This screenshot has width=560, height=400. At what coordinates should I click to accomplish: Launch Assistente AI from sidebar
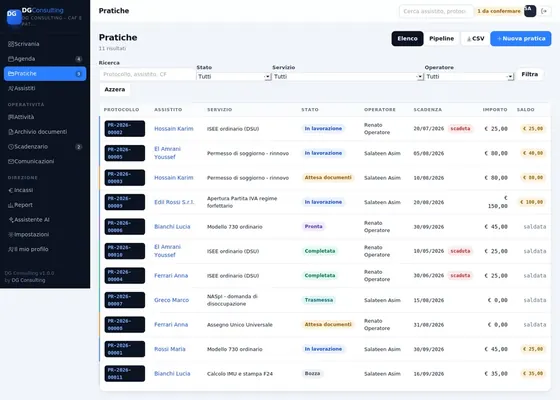point(45,220)
